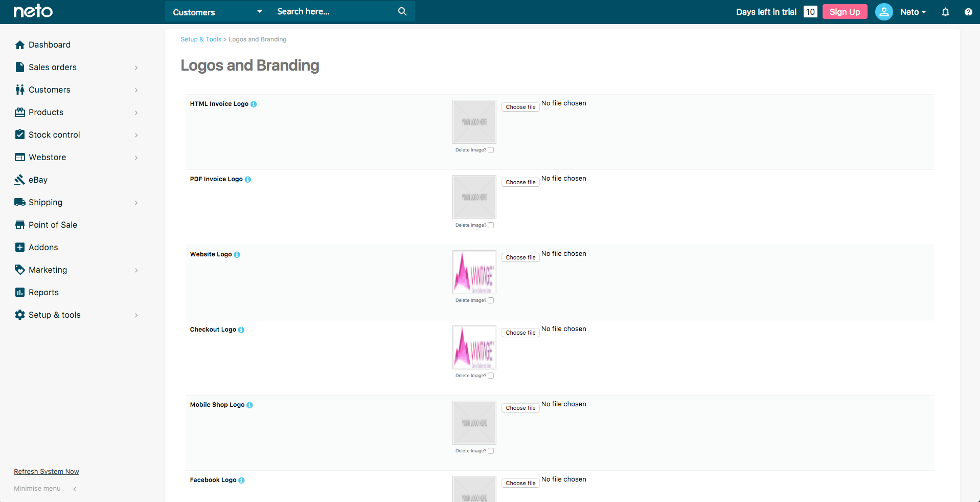
Task: Click the Website Logo Vantage thumbnail
Action: [x=474, y=272]
